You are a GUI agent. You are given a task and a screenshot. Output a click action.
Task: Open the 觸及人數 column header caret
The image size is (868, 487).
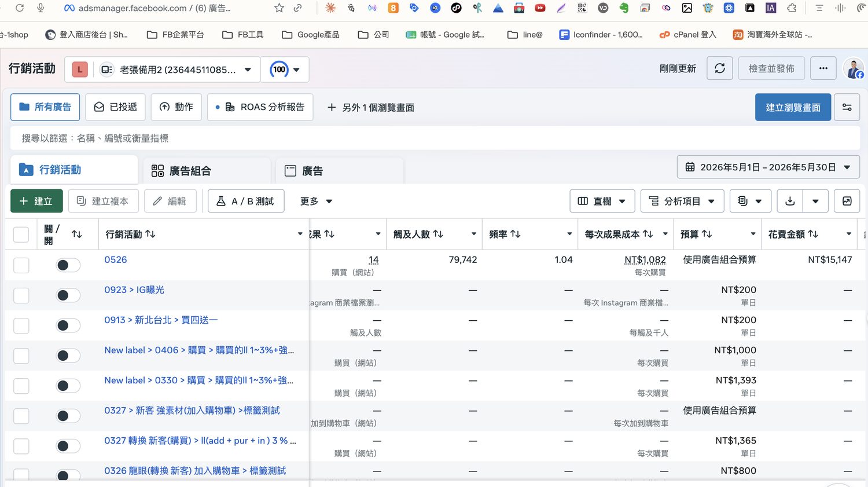click(x=473, y=234)
